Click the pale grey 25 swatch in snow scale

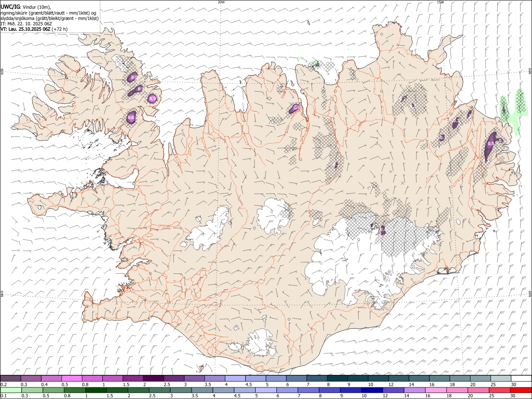click(500, 379)
